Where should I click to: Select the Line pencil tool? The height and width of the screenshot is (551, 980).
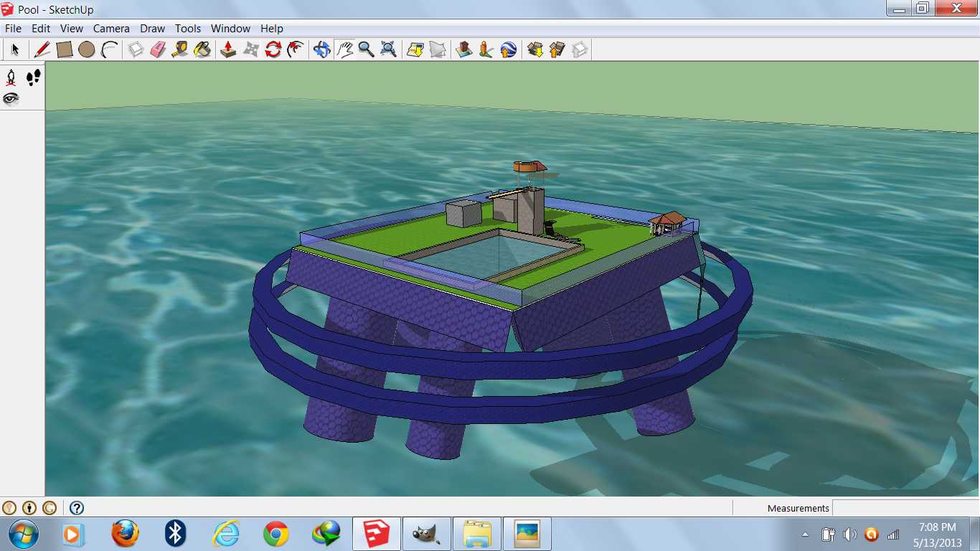click(42, 50)
